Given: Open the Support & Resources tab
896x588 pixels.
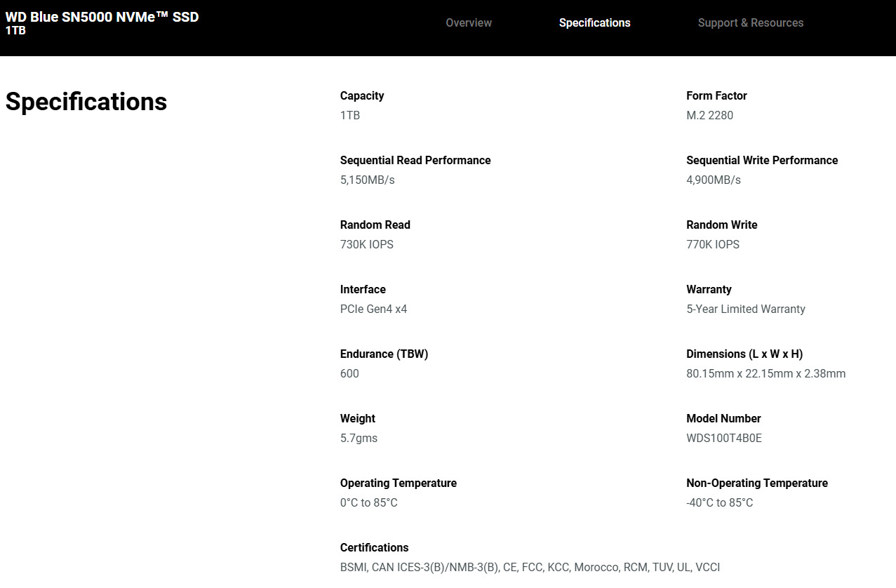Looking at the screenshot, I should [x=750, y=23].
